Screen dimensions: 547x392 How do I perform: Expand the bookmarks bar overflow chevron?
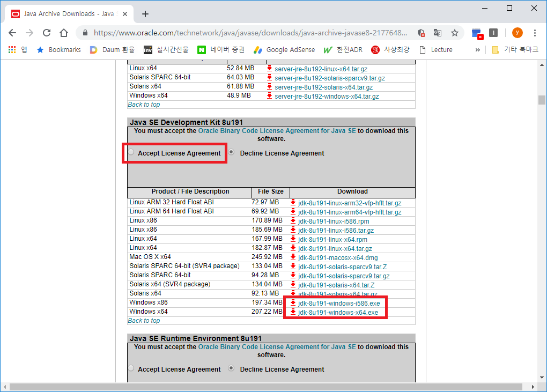[x=477, y=49]
